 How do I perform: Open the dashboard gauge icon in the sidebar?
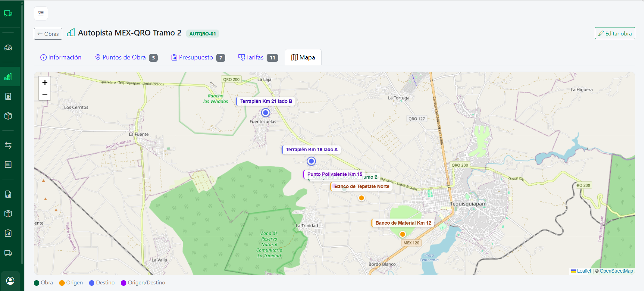[x=8, y=48]
